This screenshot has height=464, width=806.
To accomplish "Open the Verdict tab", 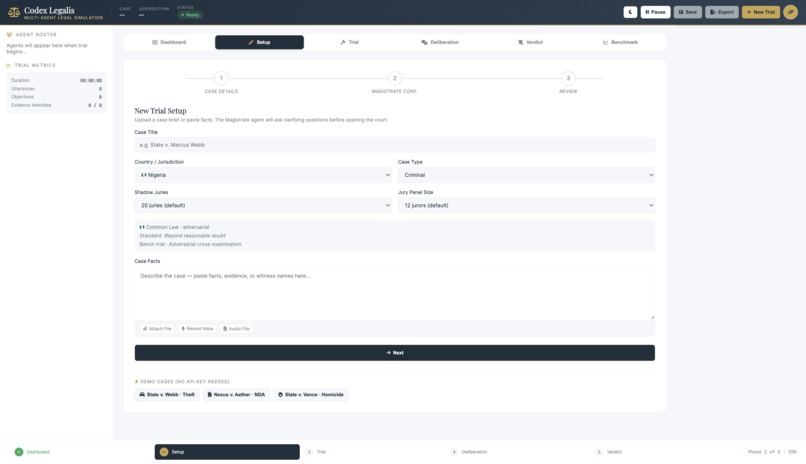I will click(530, 42).
